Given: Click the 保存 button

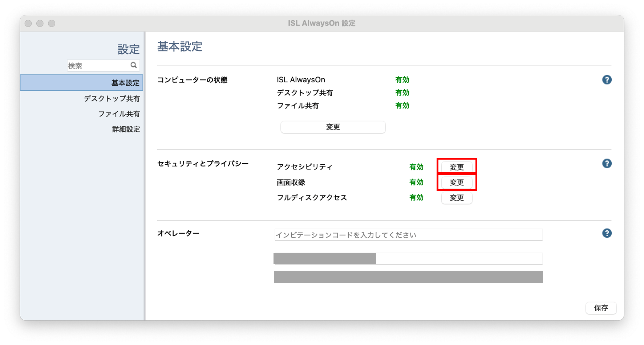Looking at the screenshot, I should point(601,308).
